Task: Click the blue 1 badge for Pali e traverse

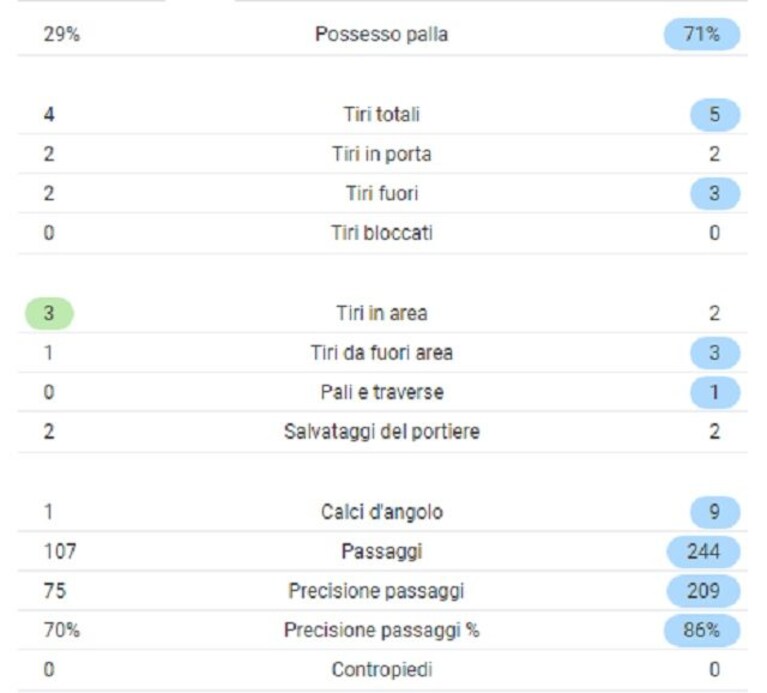Action: pos(715,392)
